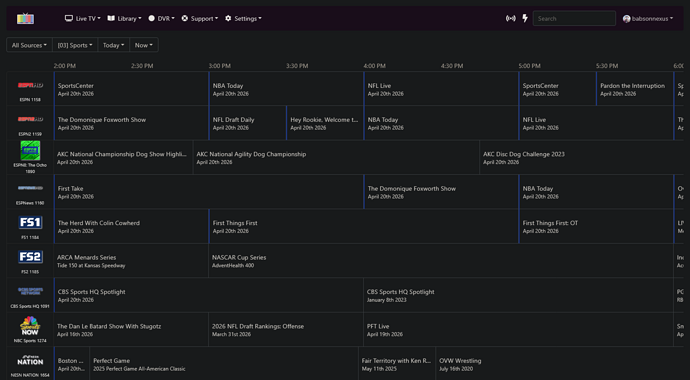The height and width of the screenshot is (380, 690).
Task: Open Hey Rookie, Welcome program on ESPN2
Action: 325,123
